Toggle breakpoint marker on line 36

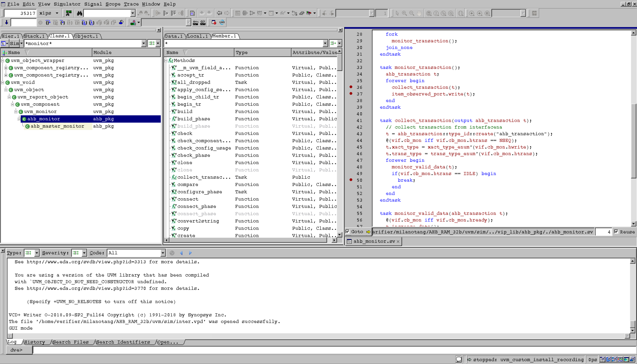(x=351, y=87)
